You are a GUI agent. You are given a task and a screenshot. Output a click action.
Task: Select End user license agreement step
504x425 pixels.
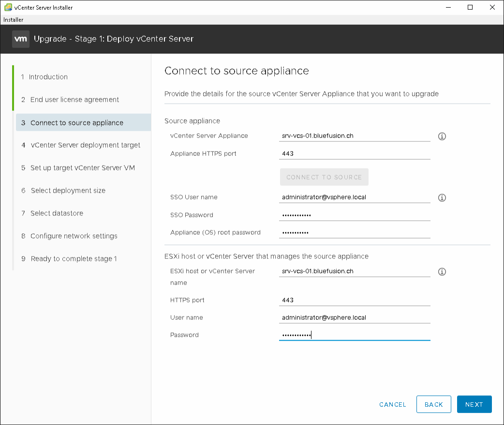74,100
